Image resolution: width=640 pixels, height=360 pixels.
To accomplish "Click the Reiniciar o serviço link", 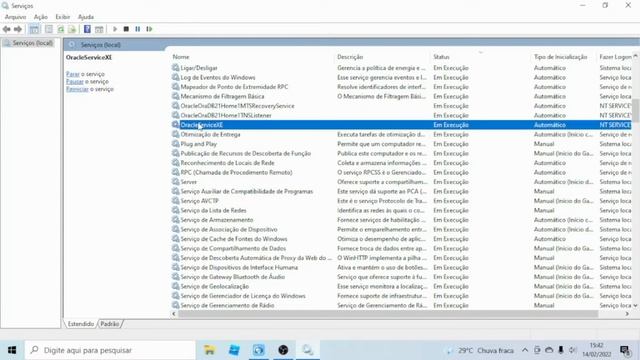I will (x=77, y=89).
